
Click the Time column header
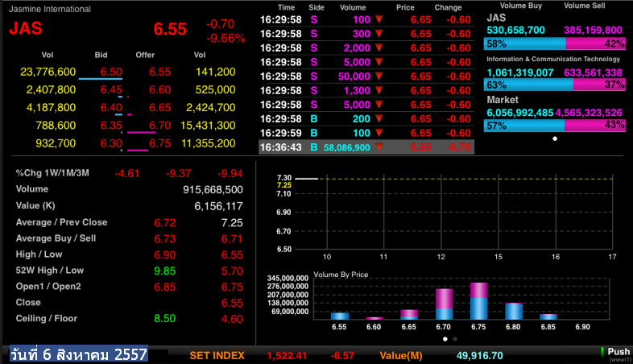(x=286, y=7)
